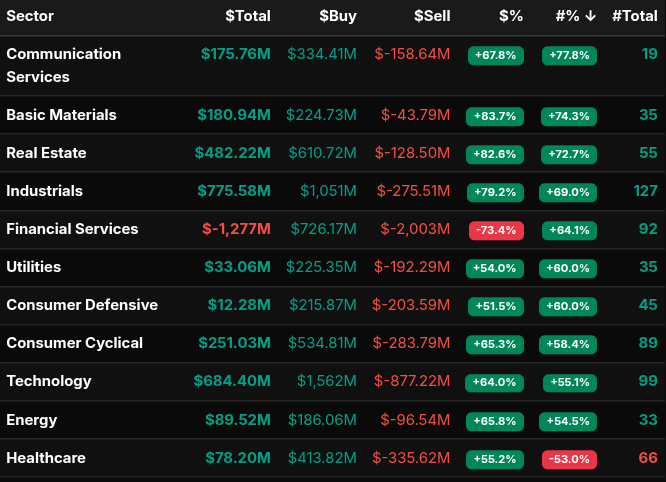Screen dimensions: 666x482
Task: Sort table by $Total column
Action: 247,16
